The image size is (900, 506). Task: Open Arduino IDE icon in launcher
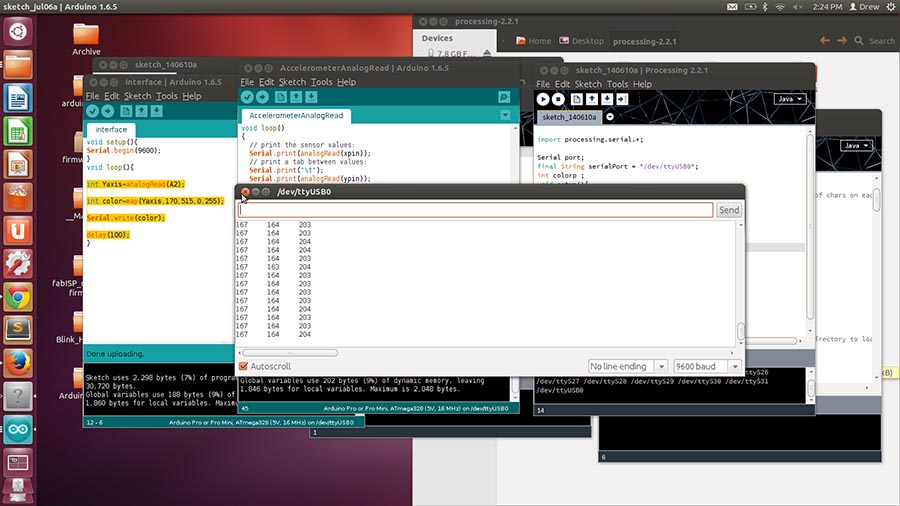click(x=18, y=430)
